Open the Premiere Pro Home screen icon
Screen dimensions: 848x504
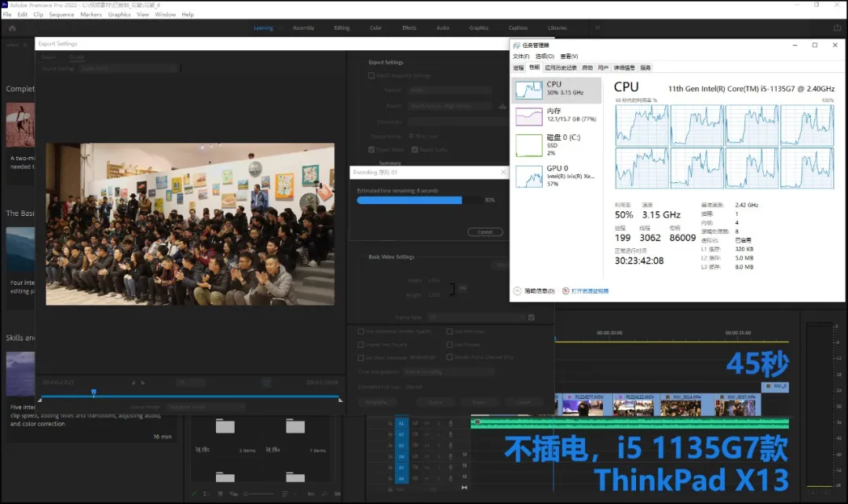pyautogui.click(x=12, y=28)
